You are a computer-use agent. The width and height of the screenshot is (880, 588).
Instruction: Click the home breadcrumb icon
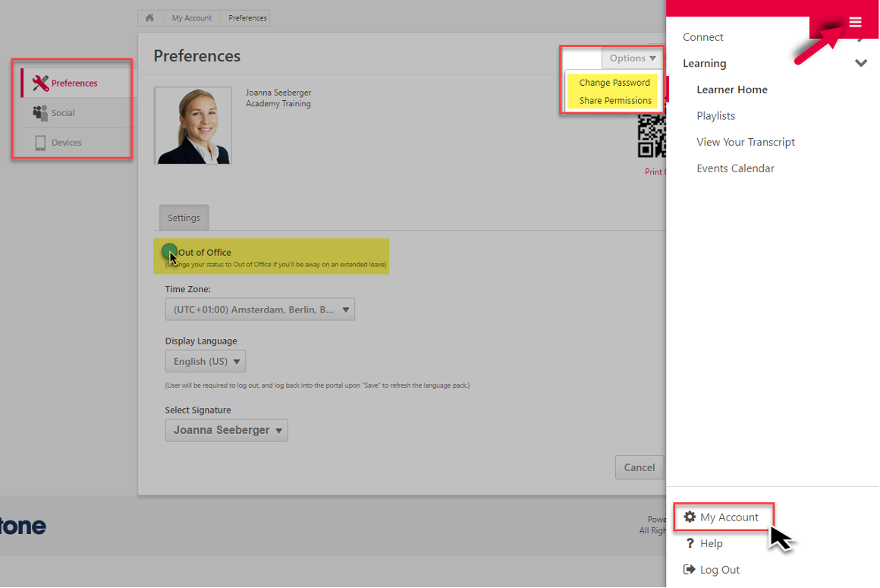pos(149,17)
